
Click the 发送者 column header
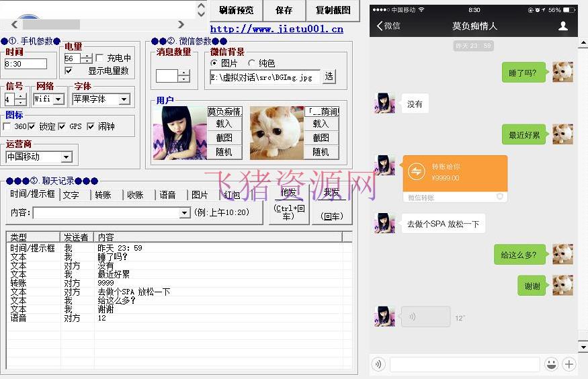(77, 237)
